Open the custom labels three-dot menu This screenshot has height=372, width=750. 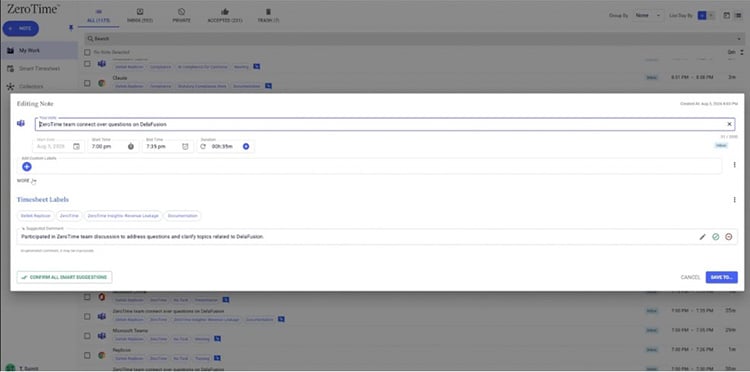click(734, 164)
